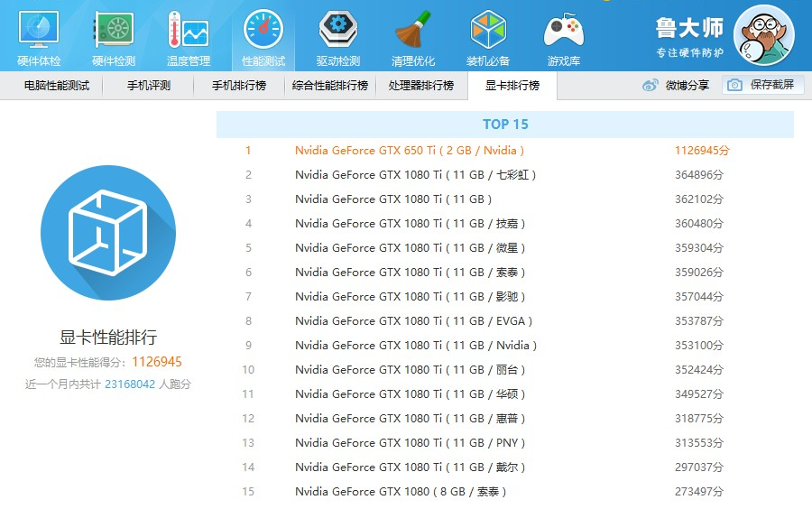812x509 pixels.
Task: Click the 保存截屏 button
Action: pos(763,85)
